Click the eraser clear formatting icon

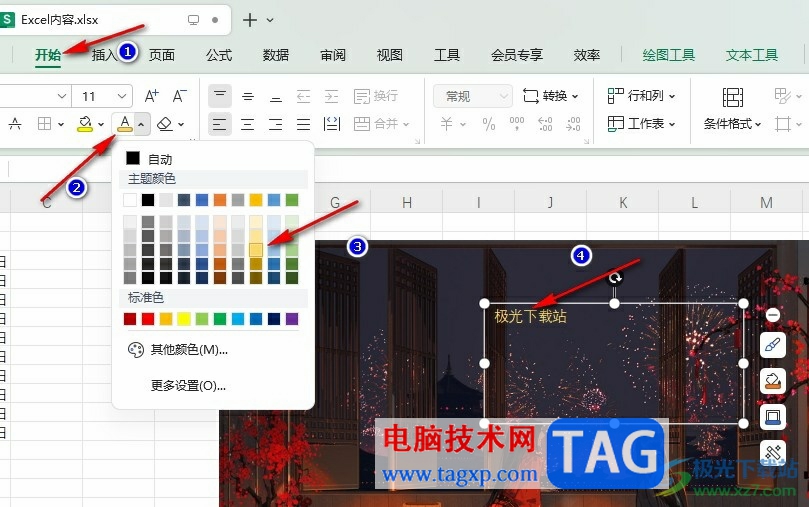(165, 124)
